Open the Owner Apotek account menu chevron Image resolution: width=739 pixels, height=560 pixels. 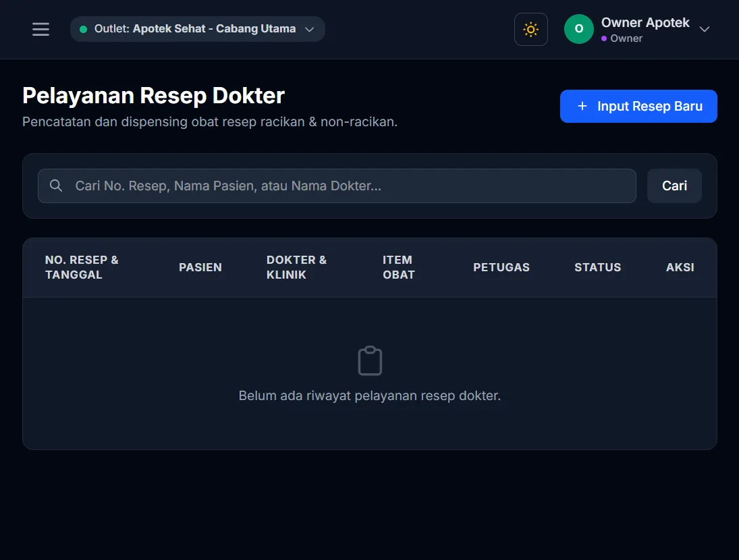[x=704, y=29]
